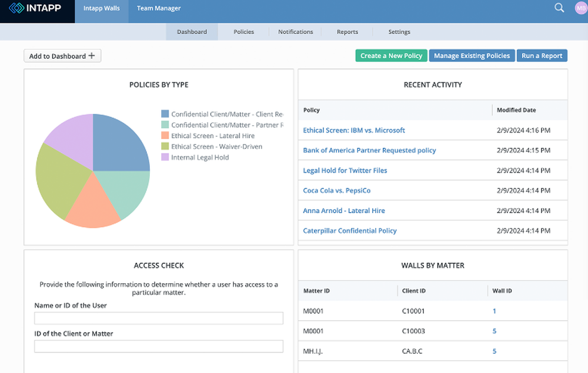Switch to Team Manager tab

coord(159,8)
